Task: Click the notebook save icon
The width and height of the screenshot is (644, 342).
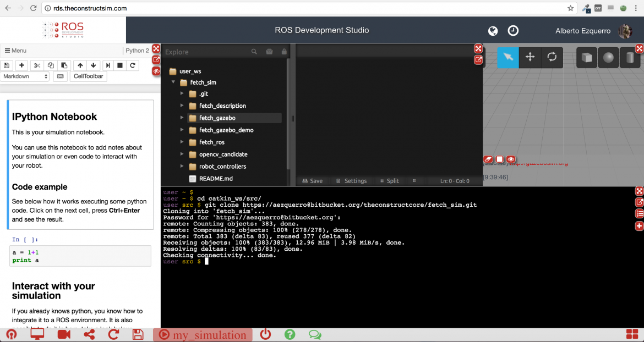Action: tap(7, 65)
